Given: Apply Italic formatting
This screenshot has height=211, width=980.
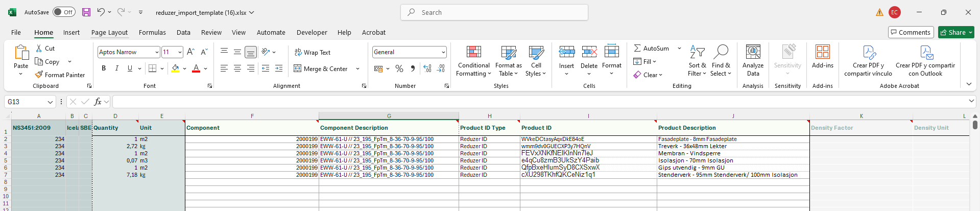Looking at the screenshot, I should tap(116, 68).
